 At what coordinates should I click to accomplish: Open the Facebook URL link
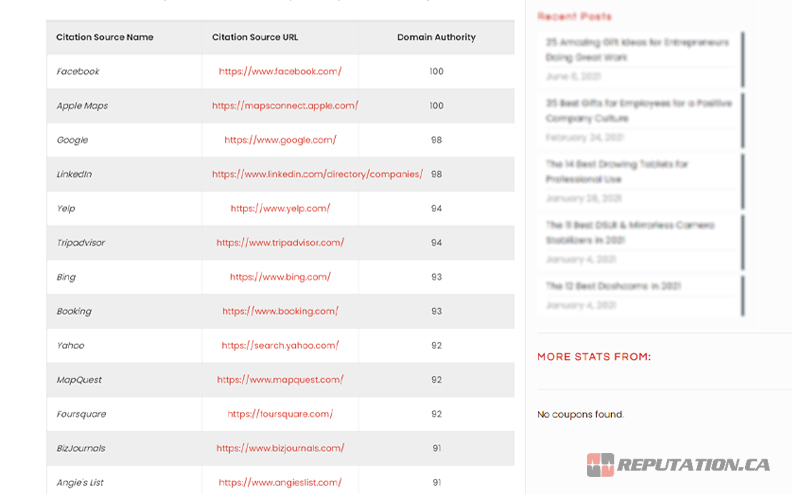point(280,72)
